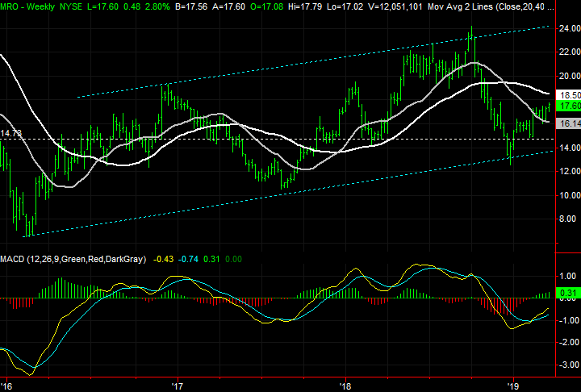Click the '16 year marker on time axis
This screenshot has width=581, height=392.
7,385
